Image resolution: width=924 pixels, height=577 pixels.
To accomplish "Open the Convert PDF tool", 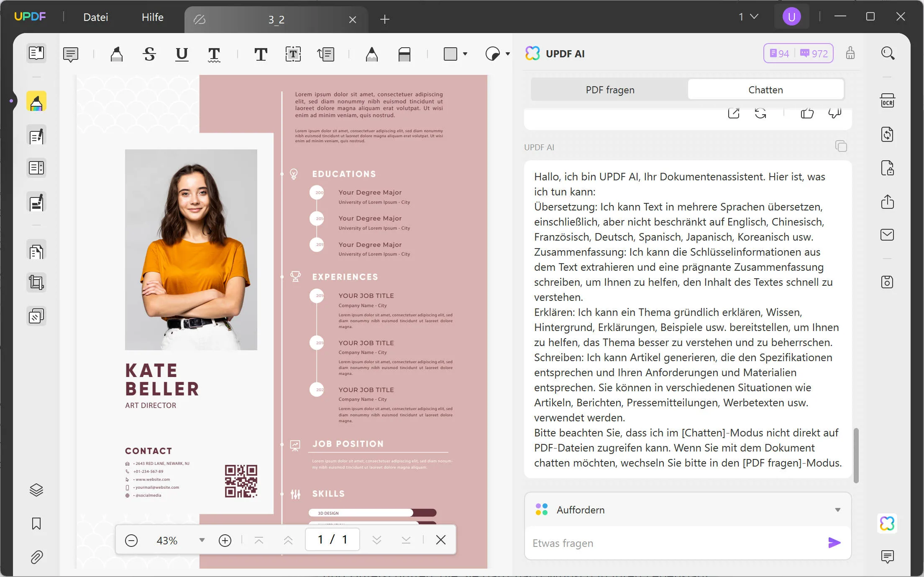I will point(888,134).
